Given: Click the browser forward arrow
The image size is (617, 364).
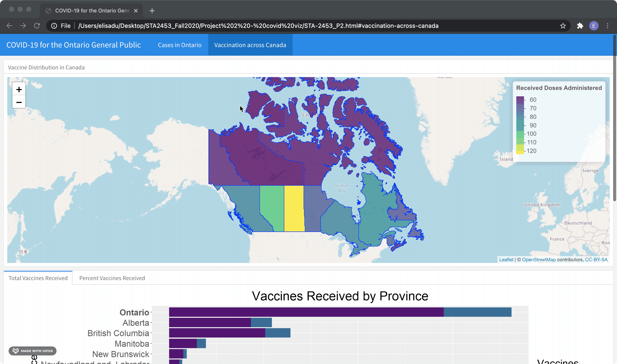Looking at the screenshot, I should coord(23,26).
